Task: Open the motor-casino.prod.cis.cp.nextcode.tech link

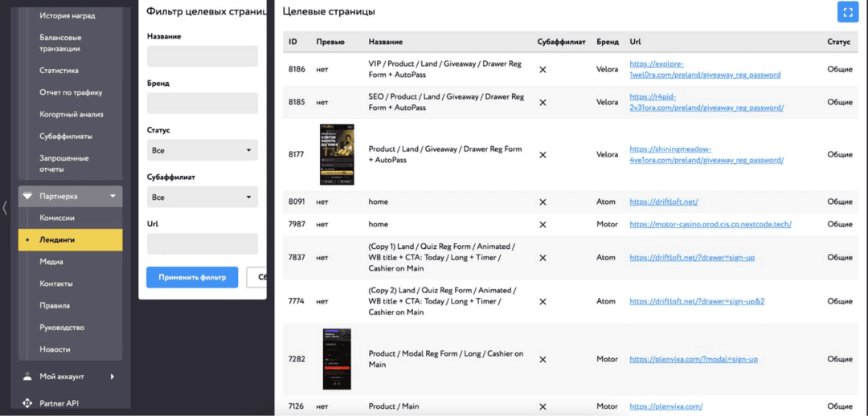Action: click(x=710, y=224)
